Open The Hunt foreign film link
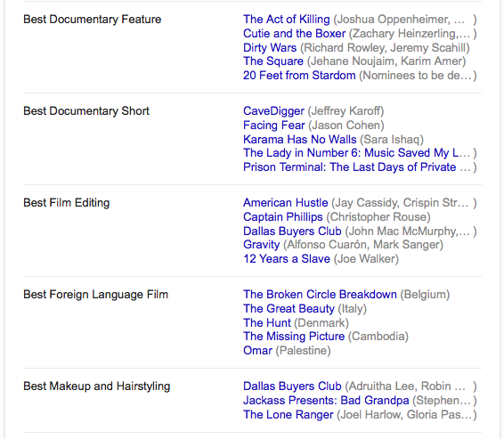The width and height of the screenshot is (504, 439). [x=267, y=322]
